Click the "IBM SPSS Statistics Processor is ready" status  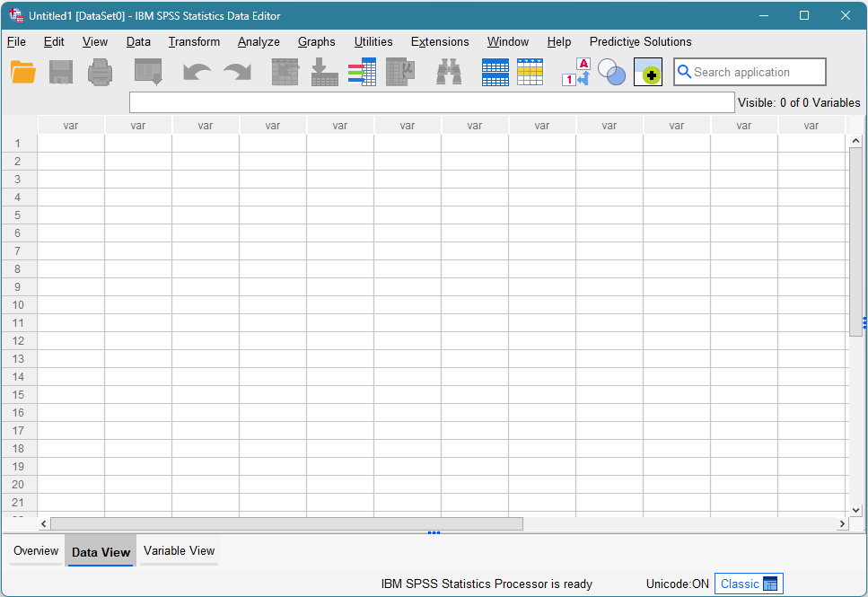(x=487, y=584)
